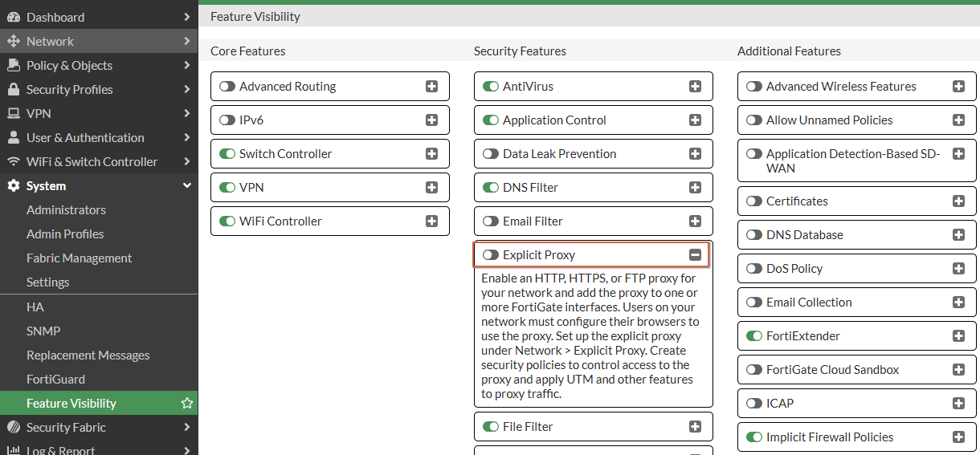Expand the User & Authentication chevron

pos(186,137)
